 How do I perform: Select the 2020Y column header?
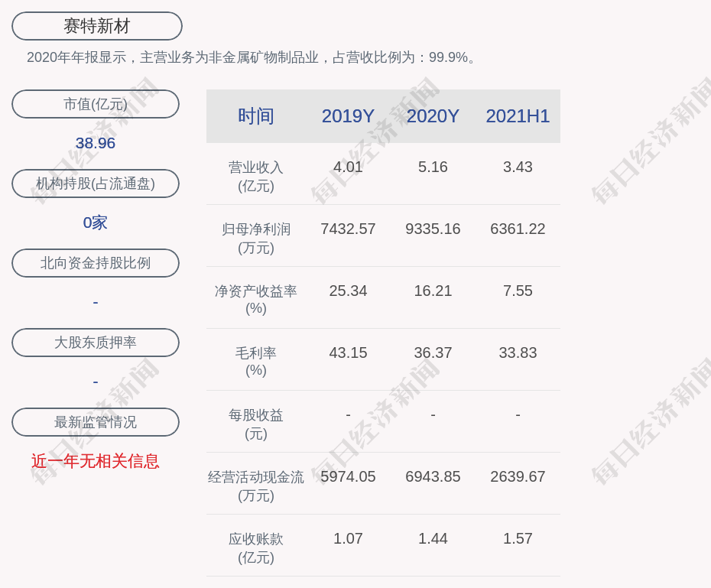coord(433,116)
